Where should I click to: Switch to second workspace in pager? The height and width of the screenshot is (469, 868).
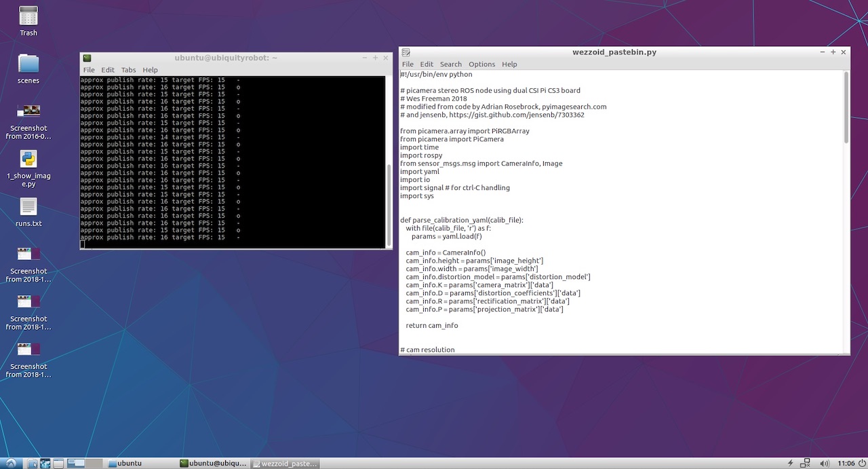click(94, 464)
